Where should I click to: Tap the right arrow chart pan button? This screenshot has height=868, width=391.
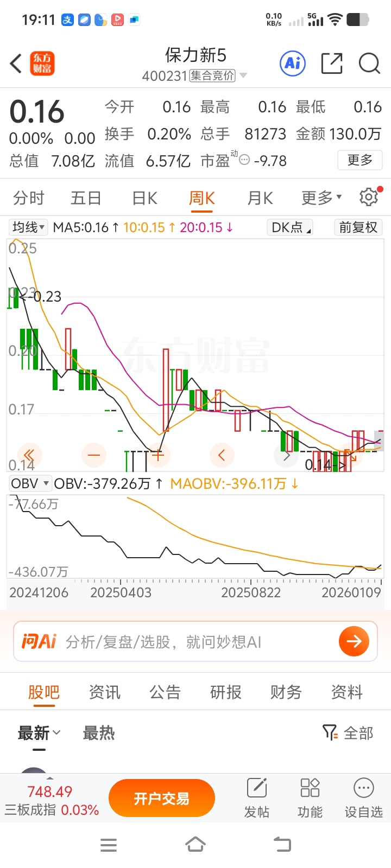287,455
